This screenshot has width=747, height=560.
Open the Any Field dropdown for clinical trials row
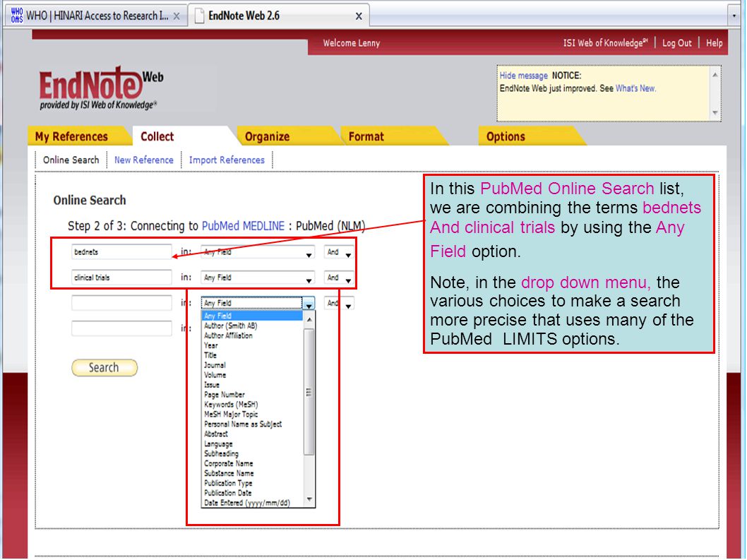(x=258, y=278)
